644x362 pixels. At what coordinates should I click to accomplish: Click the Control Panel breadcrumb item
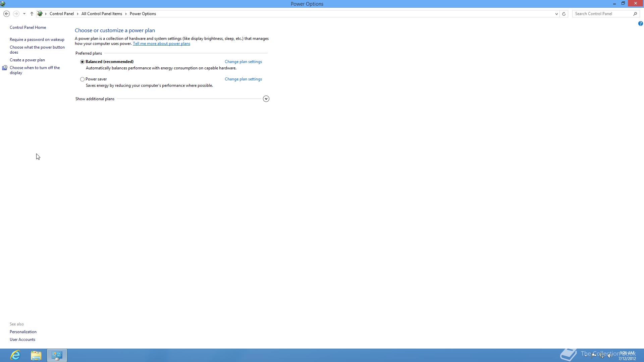point(61,14)
